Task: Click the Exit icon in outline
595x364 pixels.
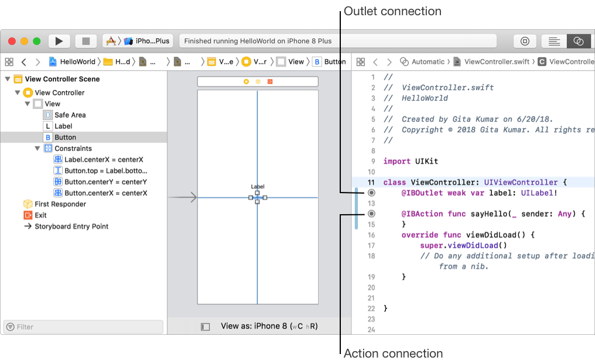Action: tap(28, 215)
